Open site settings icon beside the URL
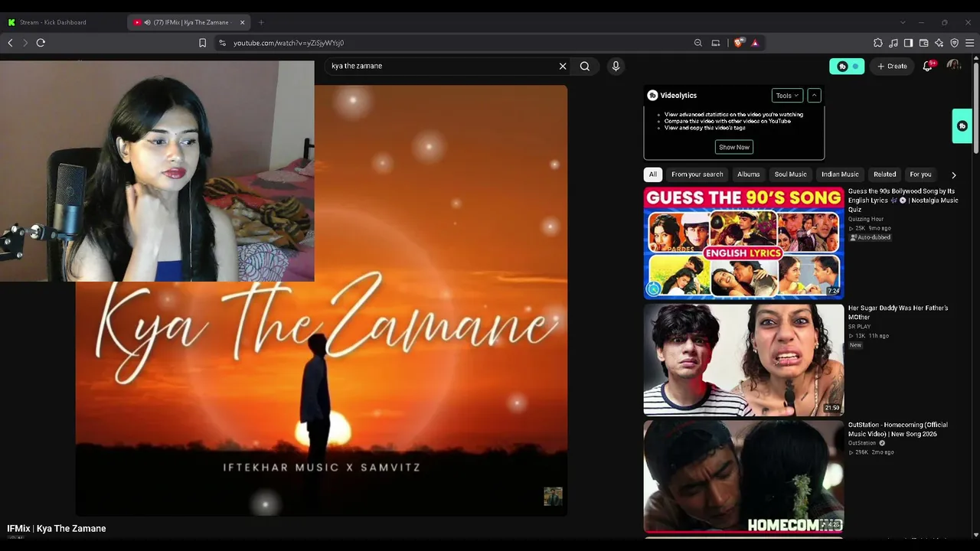 click(222, 43)
